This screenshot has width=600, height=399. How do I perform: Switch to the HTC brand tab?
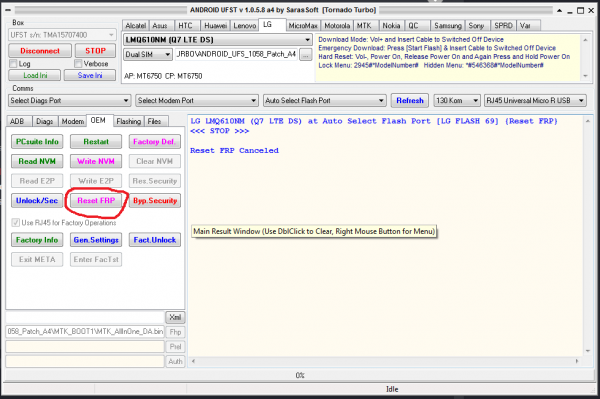pyautogui.click(x=186, y=26)
